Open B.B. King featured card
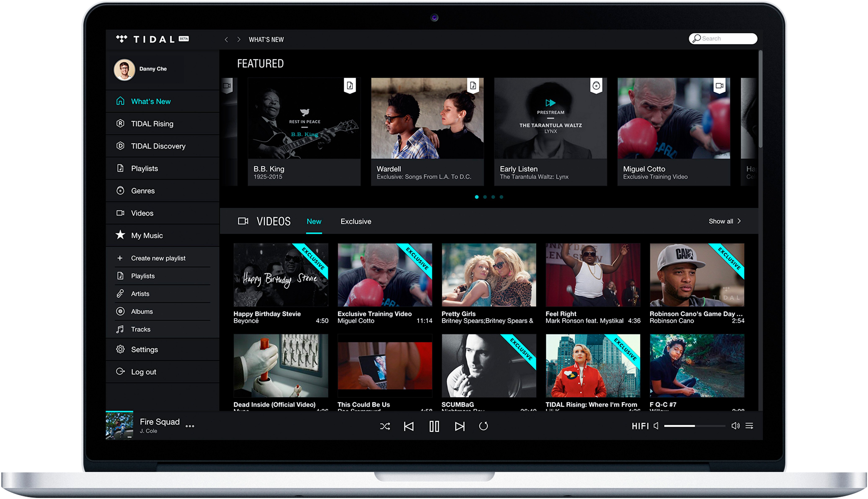Viewport: 868px width, 499px height. pos(304,132)
